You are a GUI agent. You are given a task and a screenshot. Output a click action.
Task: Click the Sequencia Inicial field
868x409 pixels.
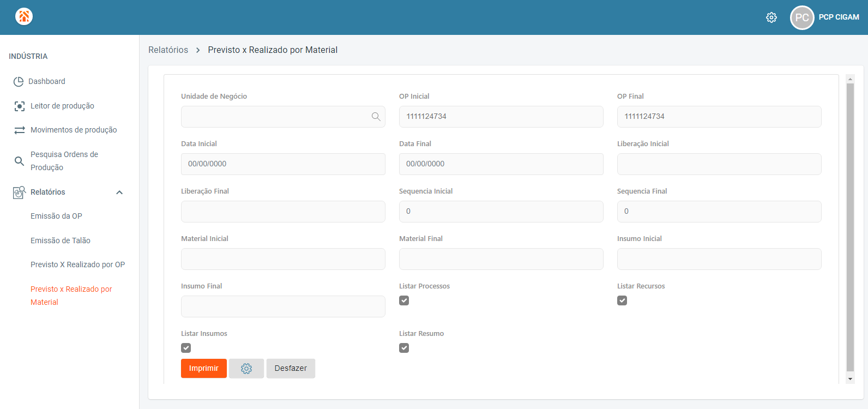click(501, 212)
